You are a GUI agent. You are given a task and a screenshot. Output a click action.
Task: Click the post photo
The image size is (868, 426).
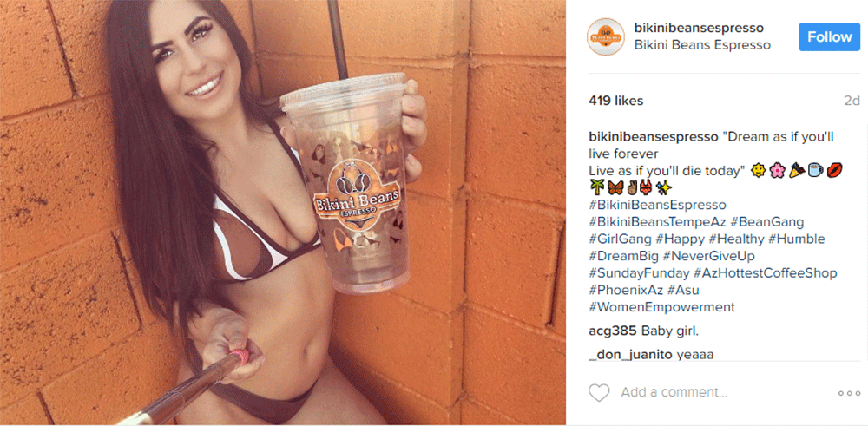coord(283,213)
